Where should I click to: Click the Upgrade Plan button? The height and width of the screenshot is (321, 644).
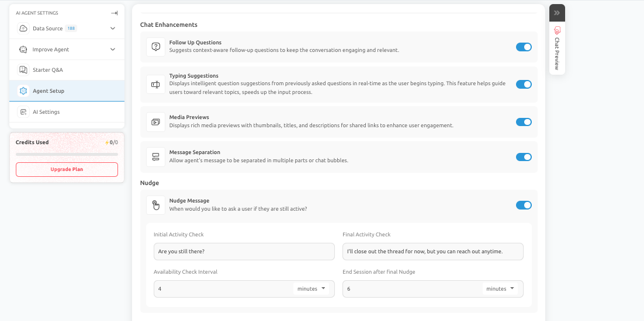67,169
